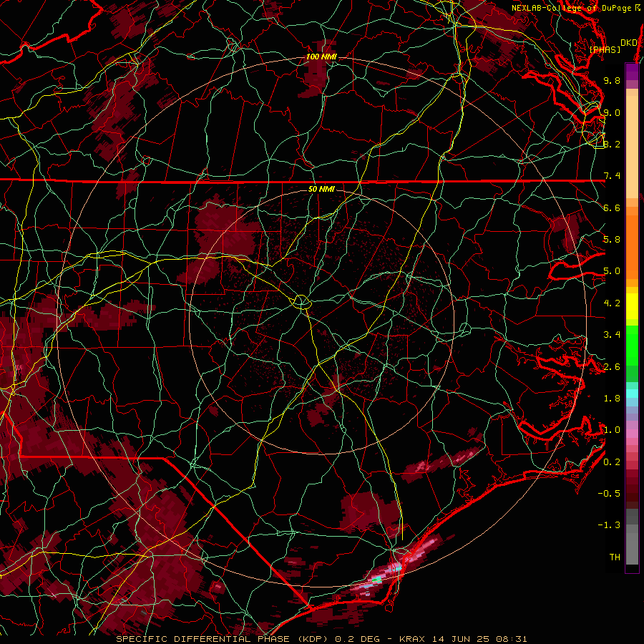This screenshot has width=644, height=644.
Task: Click the 0.2 DEG elevation angle text
Action: (360, 639)
